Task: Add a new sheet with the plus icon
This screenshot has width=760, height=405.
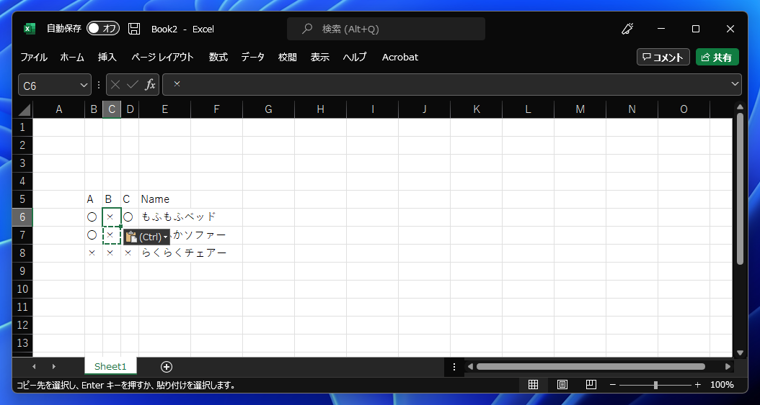Action: coord(166,367)
